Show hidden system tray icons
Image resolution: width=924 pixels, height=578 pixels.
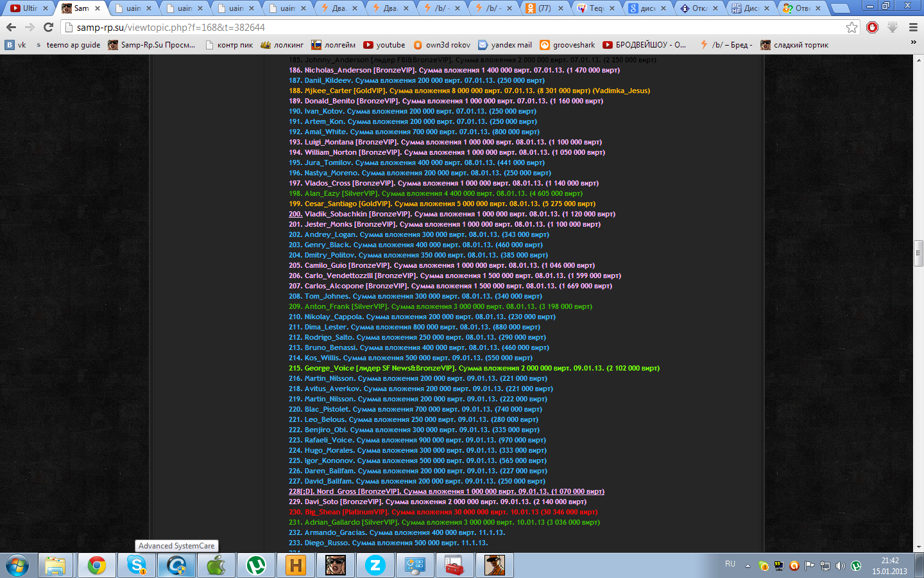click(x=748, y=566)
